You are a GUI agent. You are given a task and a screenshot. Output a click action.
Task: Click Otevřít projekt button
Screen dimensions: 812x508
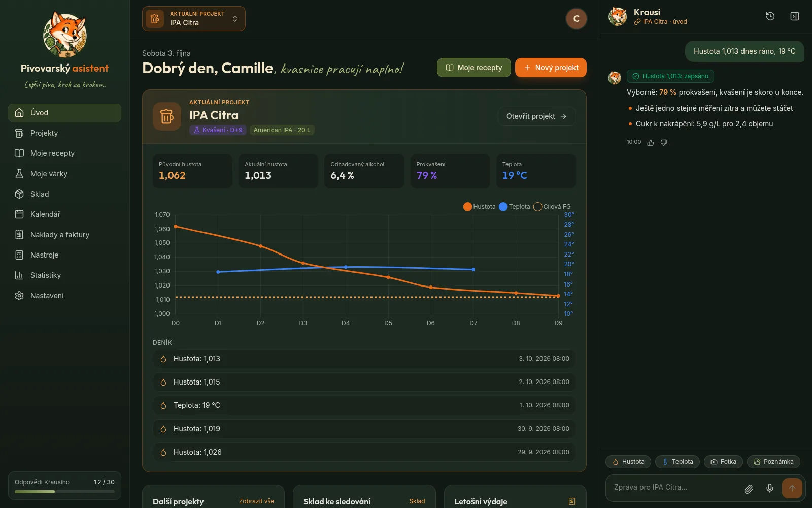tap(537, 116)
